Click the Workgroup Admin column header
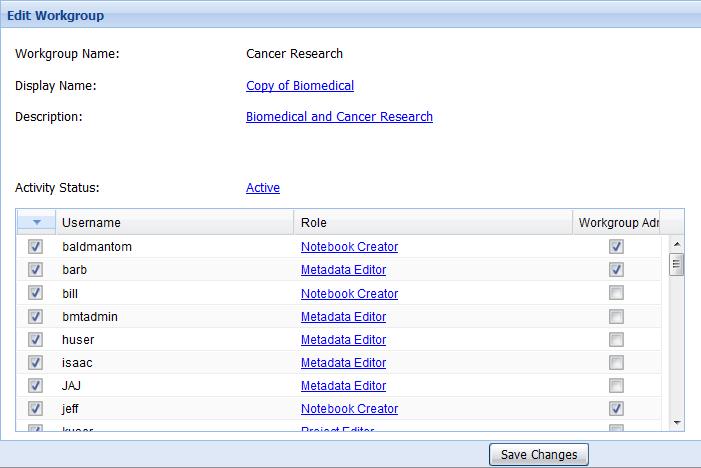The image size is (701, 468). [x=616, y=223]
